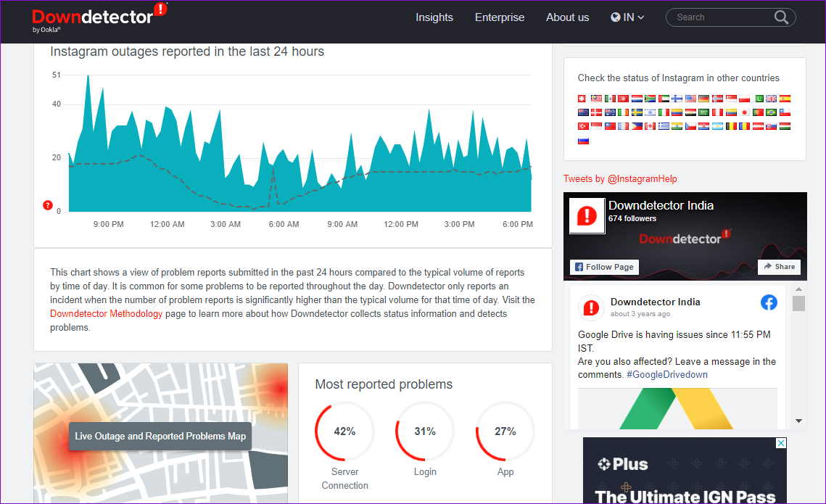Viewport: 826px width, 504px height.
Task: Click the Follow Page button
Action: (604, 267)
